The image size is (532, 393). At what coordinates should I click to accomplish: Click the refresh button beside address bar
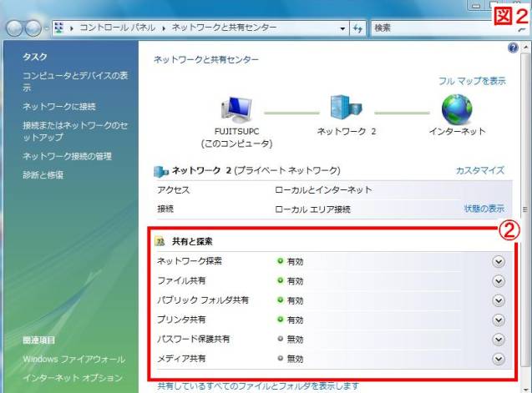coord(358,28)
